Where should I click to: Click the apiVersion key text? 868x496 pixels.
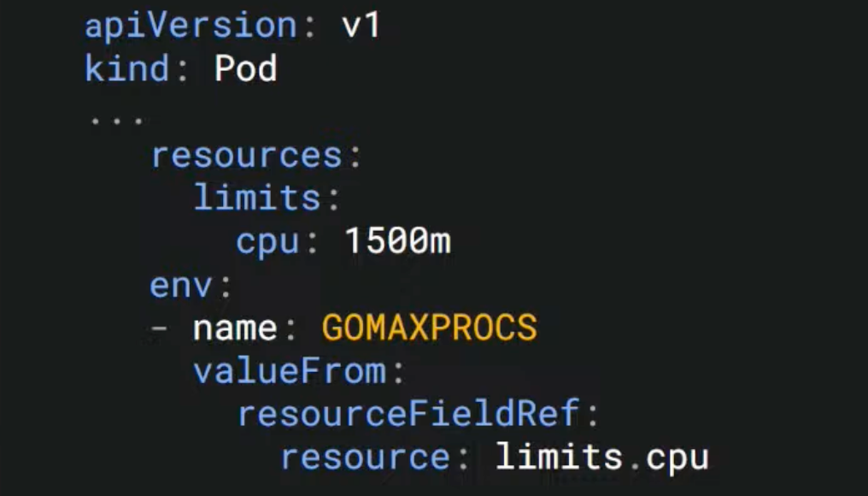point(191,27)
